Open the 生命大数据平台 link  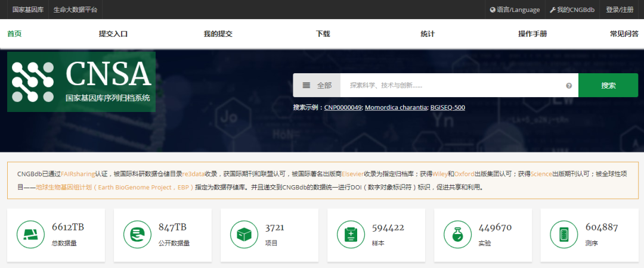click(x=76, y=10)
